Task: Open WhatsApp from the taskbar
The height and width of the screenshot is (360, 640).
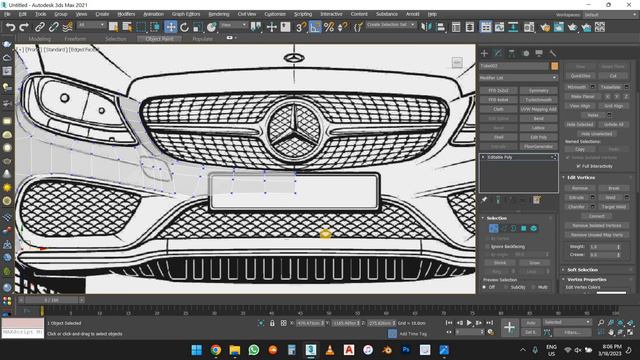Action: point(254,350)
